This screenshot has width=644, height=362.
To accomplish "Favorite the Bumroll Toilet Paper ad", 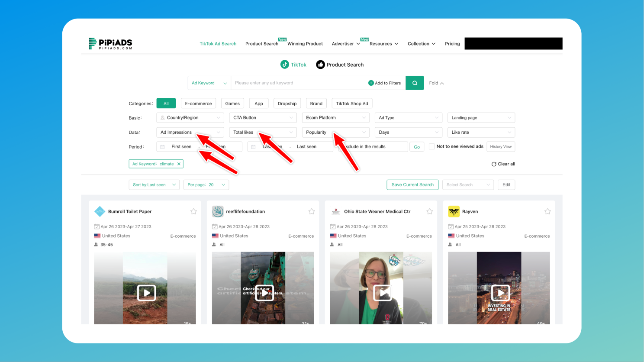I will tap(193, 212).
